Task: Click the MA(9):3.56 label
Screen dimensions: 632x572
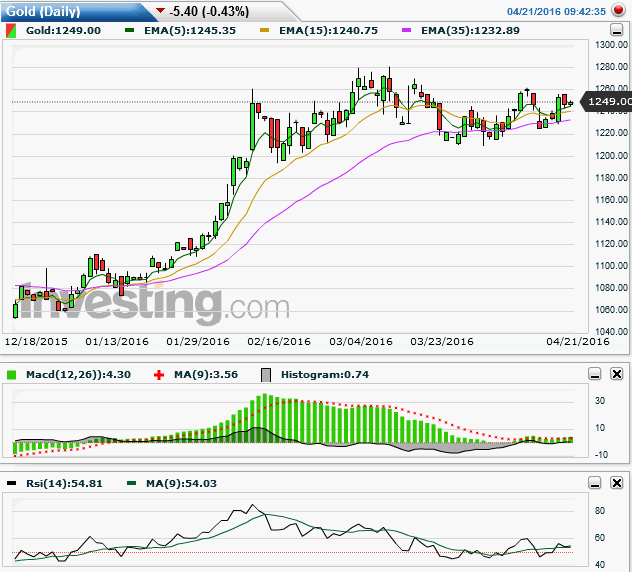Action: [206, 375]
